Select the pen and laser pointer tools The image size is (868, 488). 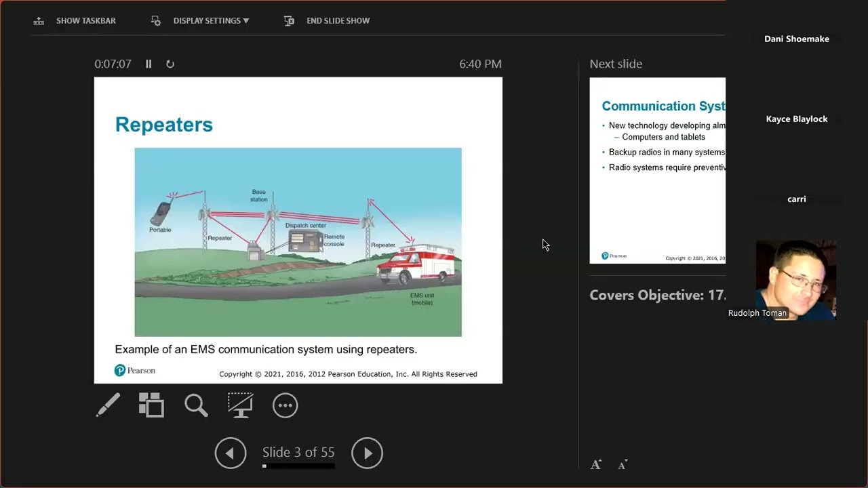pos(108,405)
